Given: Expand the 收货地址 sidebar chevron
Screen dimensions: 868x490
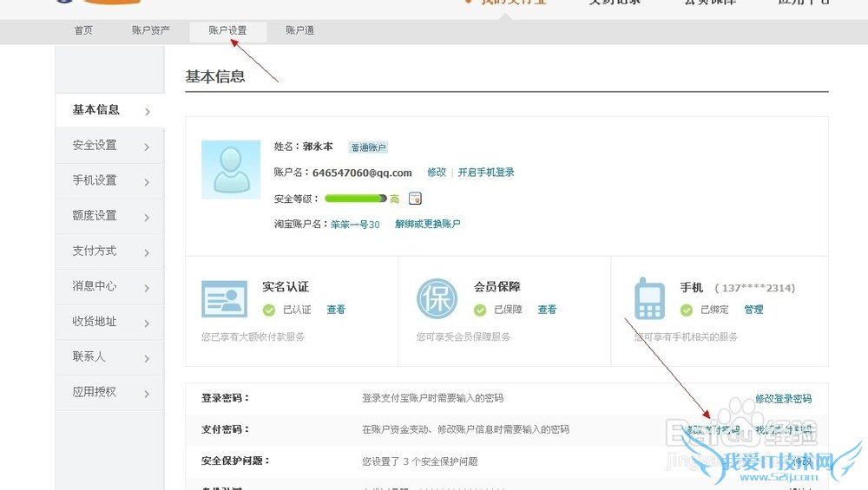Looking at the screenshot, I should (x=147, y=323).
